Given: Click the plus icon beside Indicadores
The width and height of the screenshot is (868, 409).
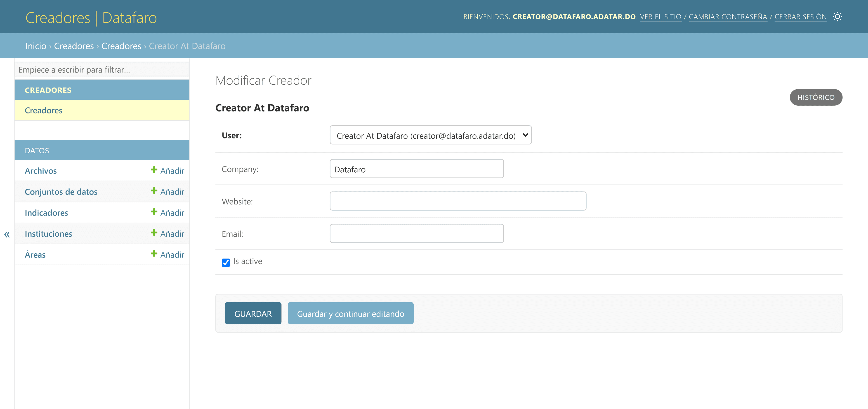Looking at the screenshot, I should 154,212.
